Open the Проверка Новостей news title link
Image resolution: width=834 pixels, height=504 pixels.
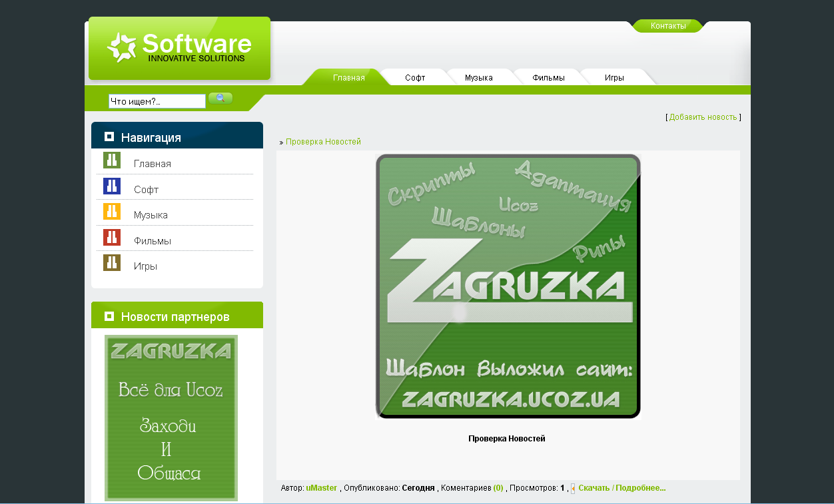click(x=323, y=142)
